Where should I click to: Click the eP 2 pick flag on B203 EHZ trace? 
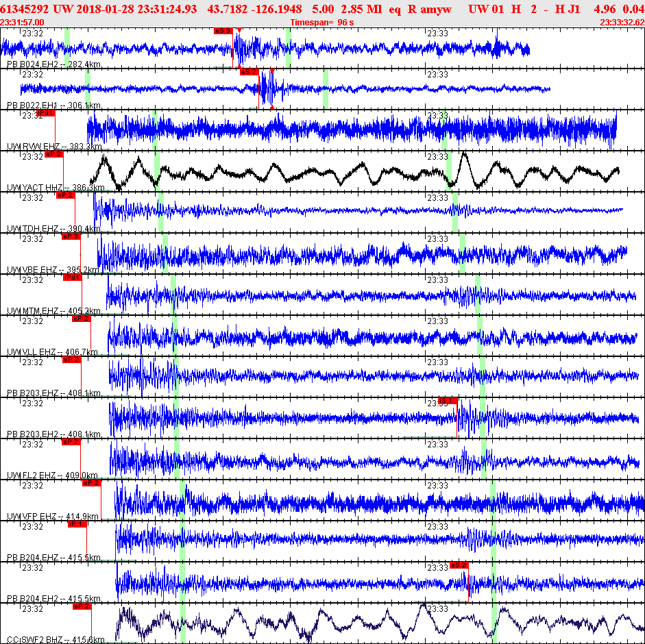[x=71, y=360]
